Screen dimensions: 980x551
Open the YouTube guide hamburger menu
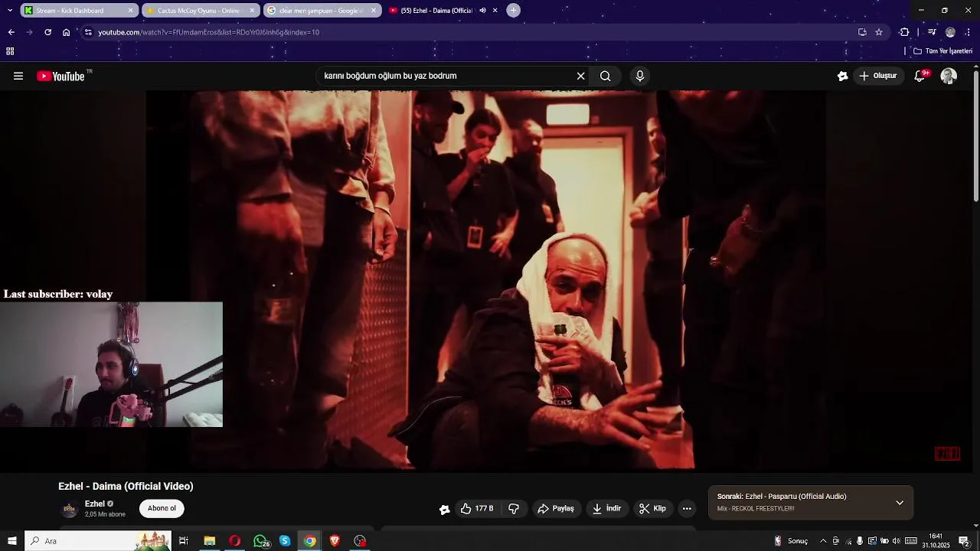[x=18, y=76]
